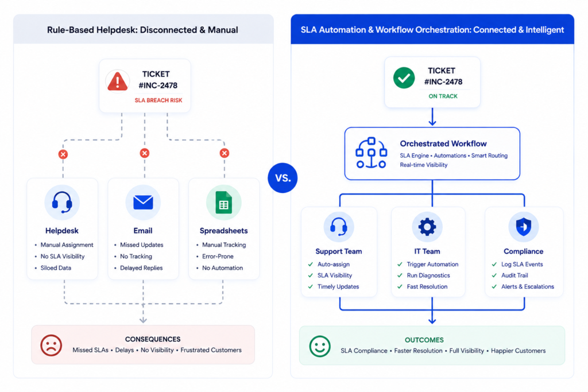Click the checkmark beside Auto-assign
Screen dimensions: 588x392
click(x=311, y=264)
